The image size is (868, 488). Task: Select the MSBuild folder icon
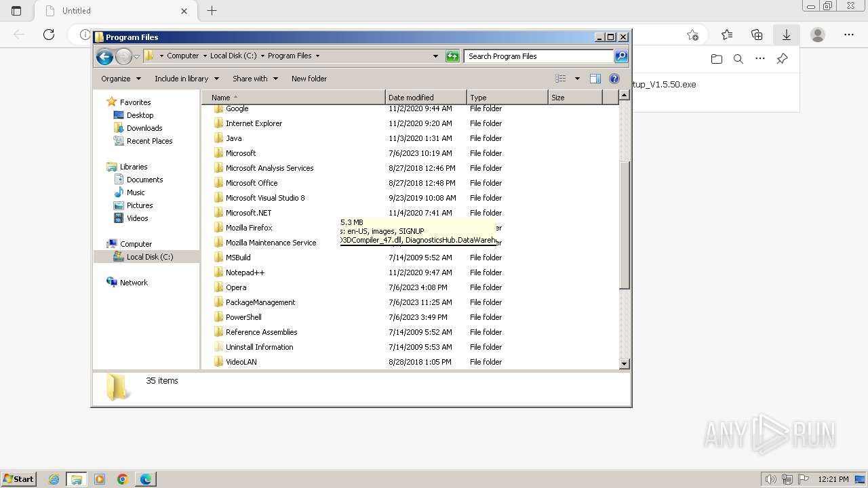coord(218,258)
